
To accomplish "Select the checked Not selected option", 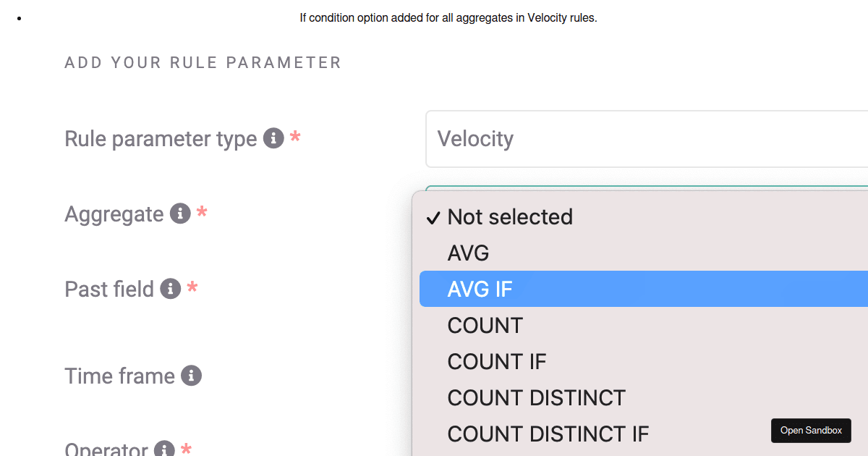I will coord(644,216).
